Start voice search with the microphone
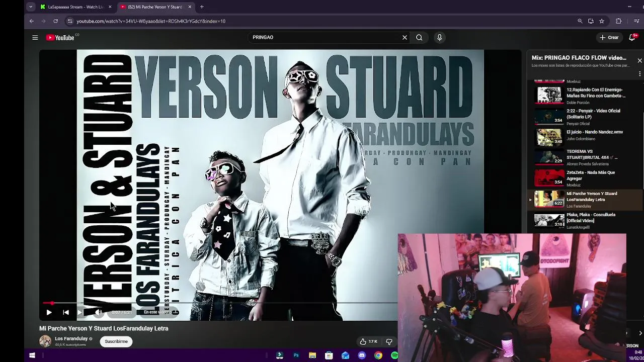Viewport: 644px width, 362px height. click(x=439, y=37)
